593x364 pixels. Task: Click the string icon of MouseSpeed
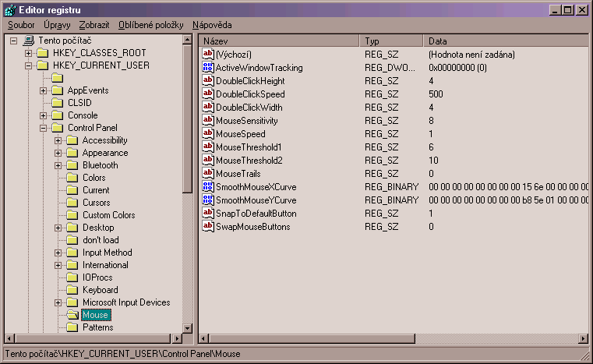208,133
